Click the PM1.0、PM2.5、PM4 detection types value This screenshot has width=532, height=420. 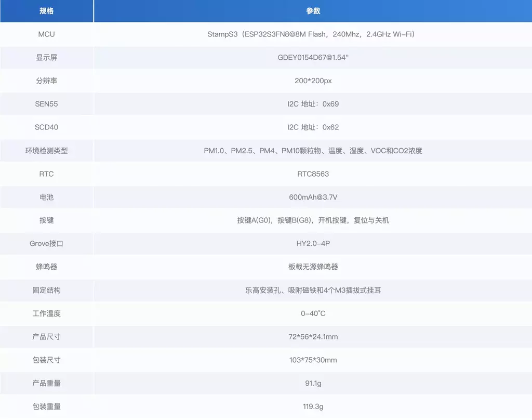click(313, 150)
